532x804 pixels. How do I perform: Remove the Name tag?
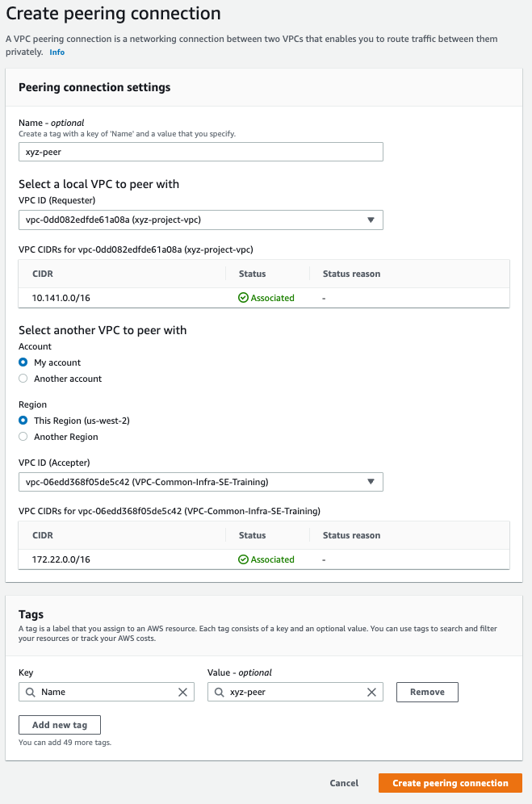(426, 692)
